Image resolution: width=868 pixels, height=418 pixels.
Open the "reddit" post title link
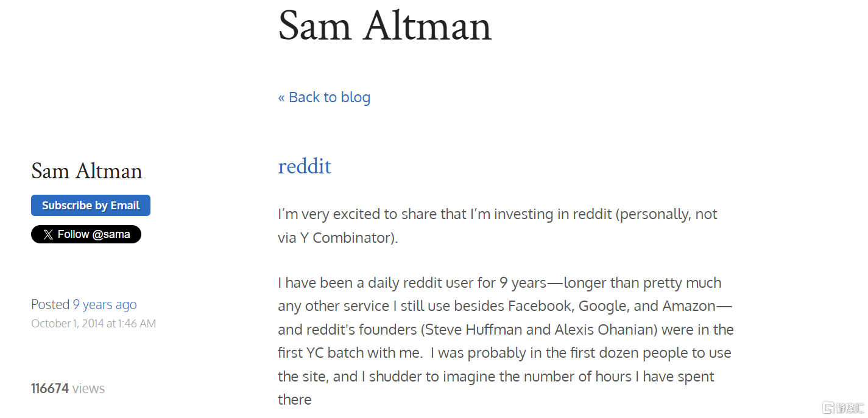tap(305, 166)
